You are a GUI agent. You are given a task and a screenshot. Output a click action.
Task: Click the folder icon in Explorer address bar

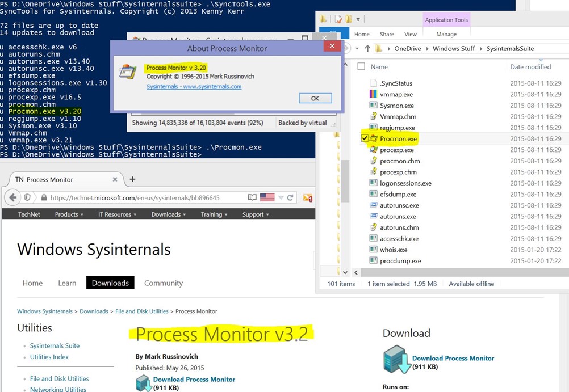click(379, 49)
